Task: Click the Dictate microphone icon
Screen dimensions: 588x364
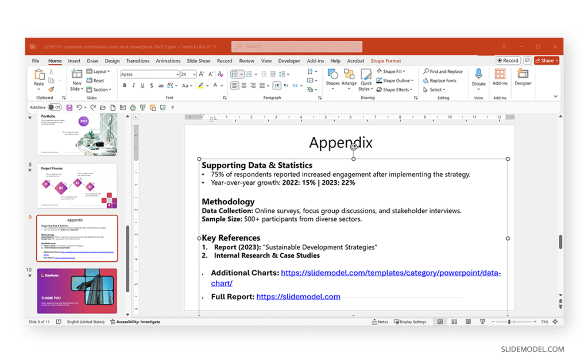Action: pos(478,74)
